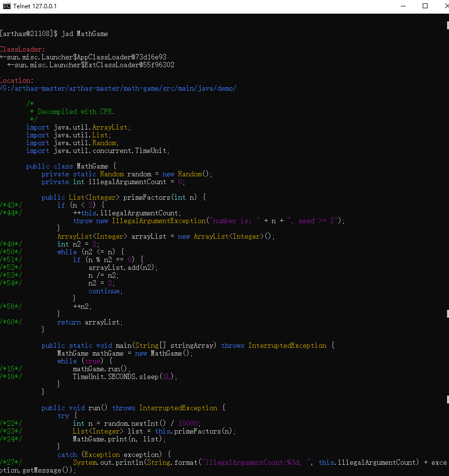Maximize the Telnet 127.0.0.1 window
This screenshot has height=476, width=449.
(x=425, y=6)
